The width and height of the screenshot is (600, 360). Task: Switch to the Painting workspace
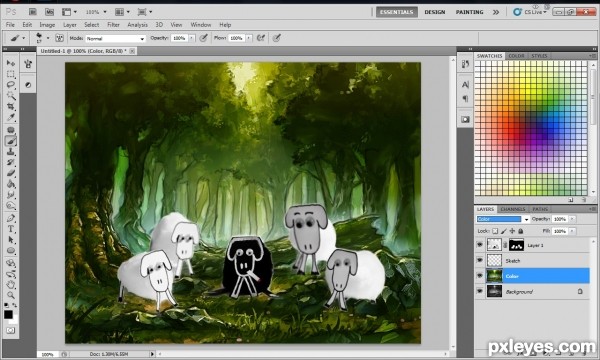(x=470, y=12)
